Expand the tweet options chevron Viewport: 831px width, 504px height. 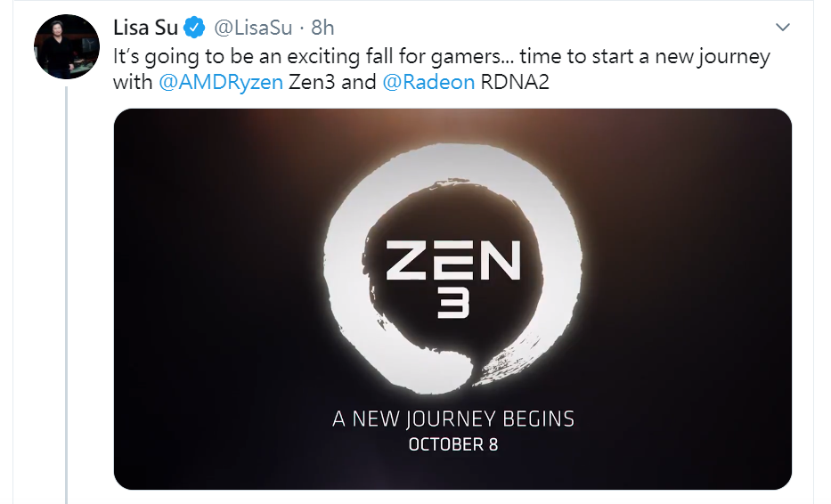782,27
